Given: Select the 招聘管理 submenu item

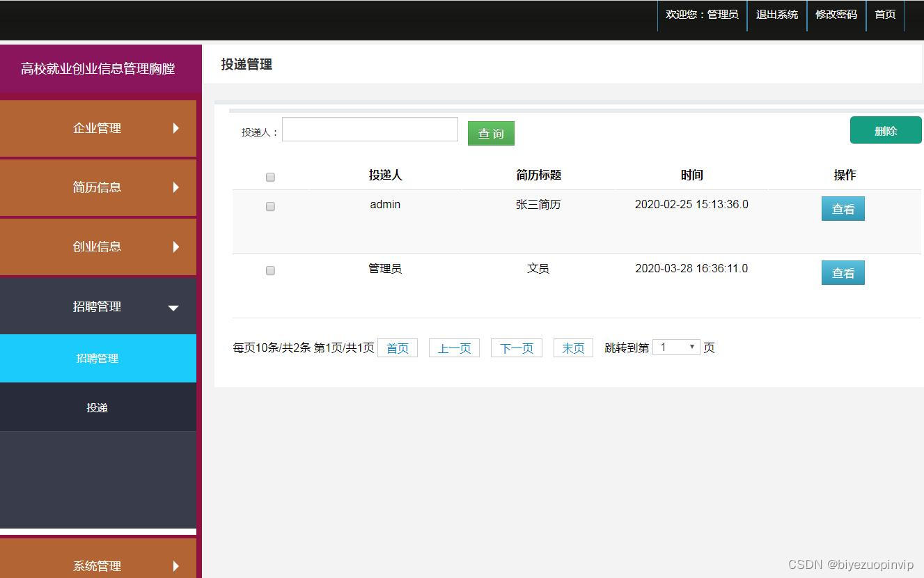Looking at the screenshot, I should click(x=97, y=358).
